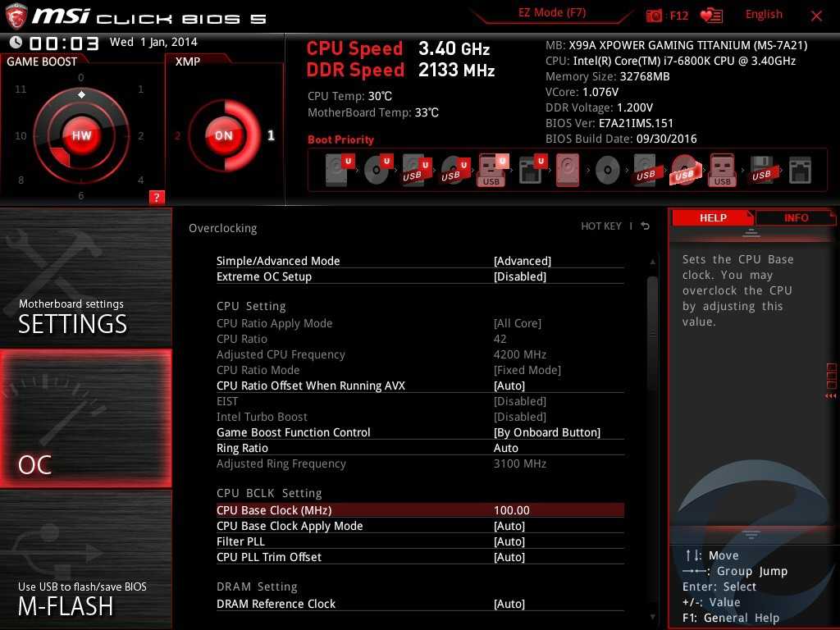Screen dimensions: 840x630
Task: Toggle the Game Boost HW knob
Action: pos(80,136)
